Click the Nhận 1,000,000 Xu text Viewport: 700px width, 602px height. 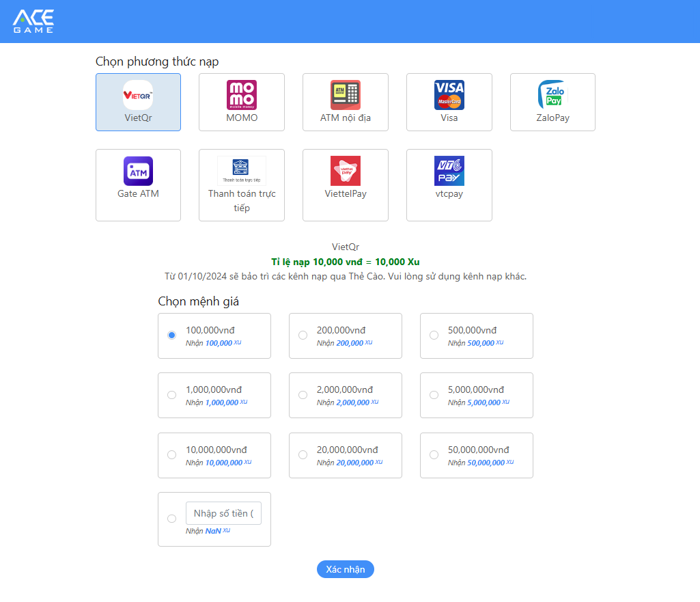(x=216, y=402)
